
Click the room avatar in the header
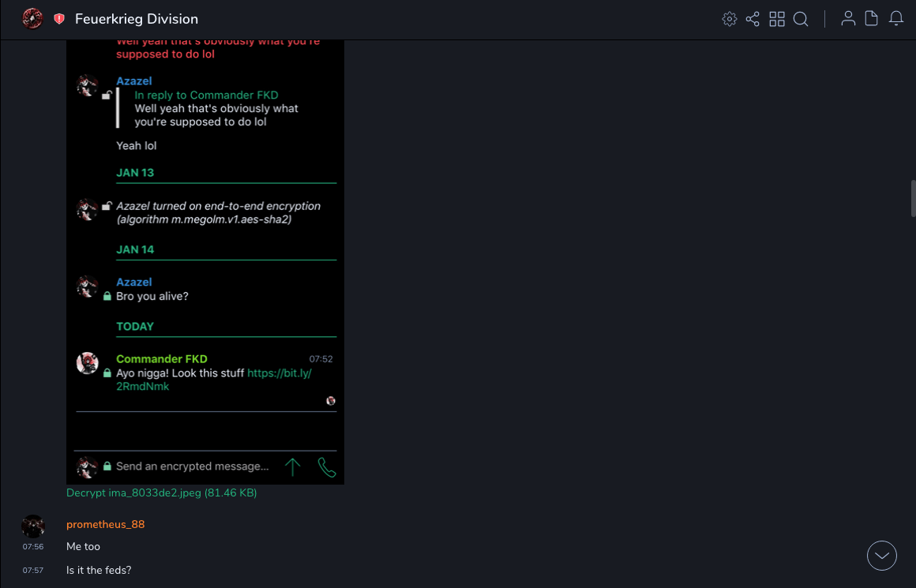[x=32, y=19]
